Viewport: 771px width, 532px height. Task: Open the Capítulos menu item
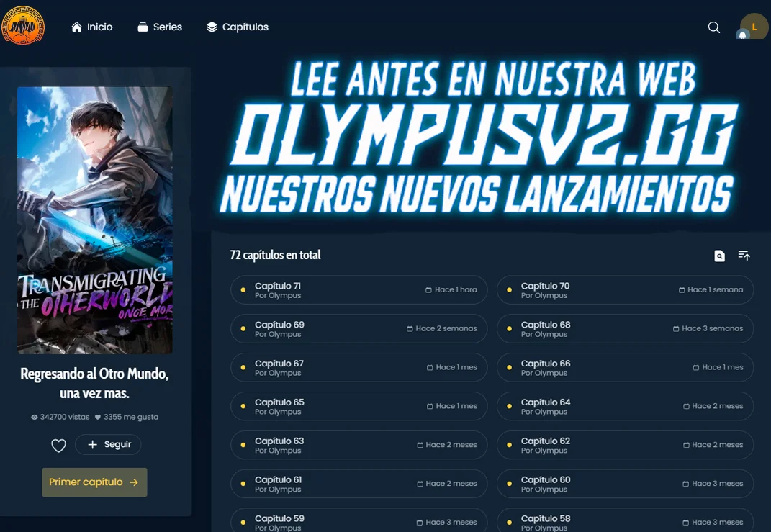238,27
